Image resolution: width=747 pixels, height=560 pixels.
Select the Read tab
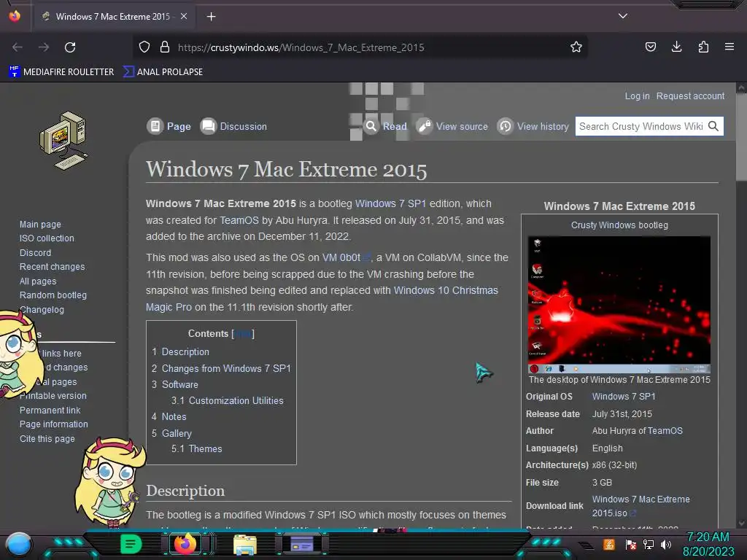point(385,126)
